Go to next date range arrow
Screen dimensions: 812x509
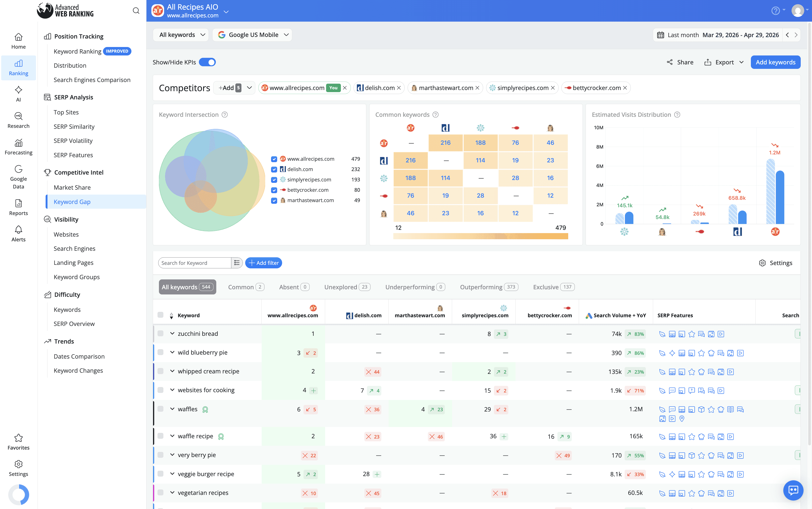pyautogui.click(x=796, y=35)
